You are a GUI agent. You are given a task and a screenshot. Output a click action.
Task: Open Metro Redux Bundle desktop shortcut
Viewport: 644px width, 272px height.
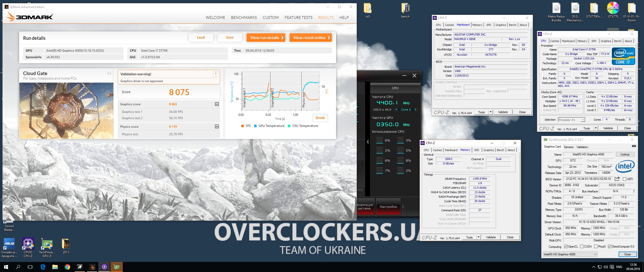[556, 12]
